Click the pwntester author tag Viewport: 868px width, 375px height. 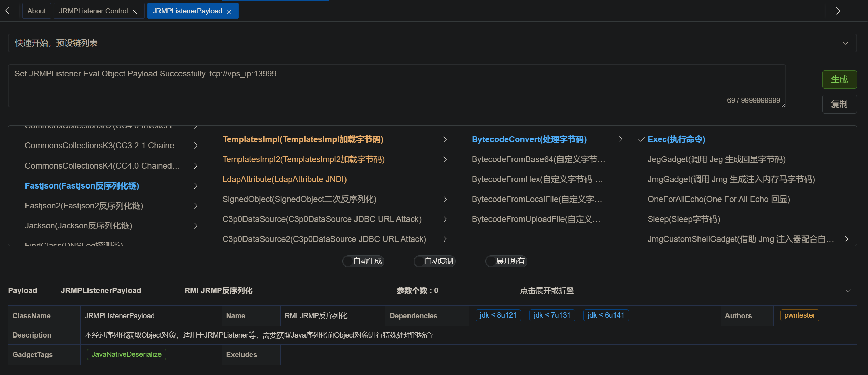799,315
